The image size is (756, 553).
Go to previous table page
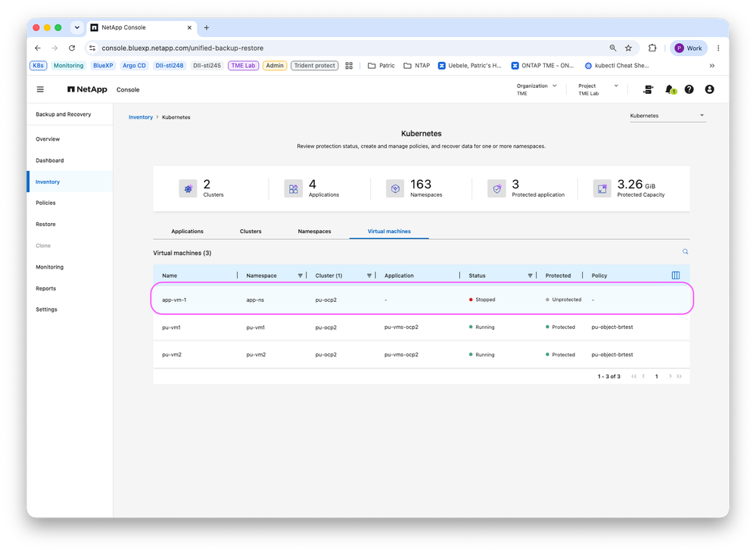click(644, 376)
